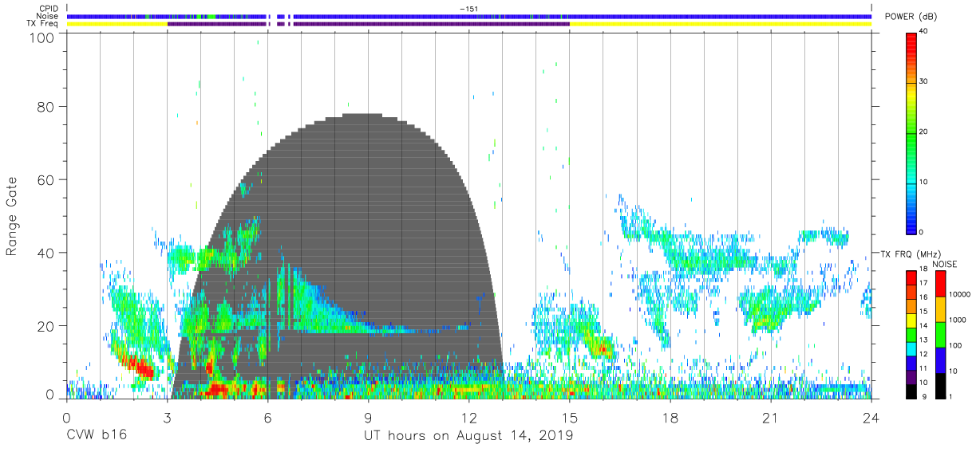Click the 80 tick on Range Gate axis

[46, 107]
